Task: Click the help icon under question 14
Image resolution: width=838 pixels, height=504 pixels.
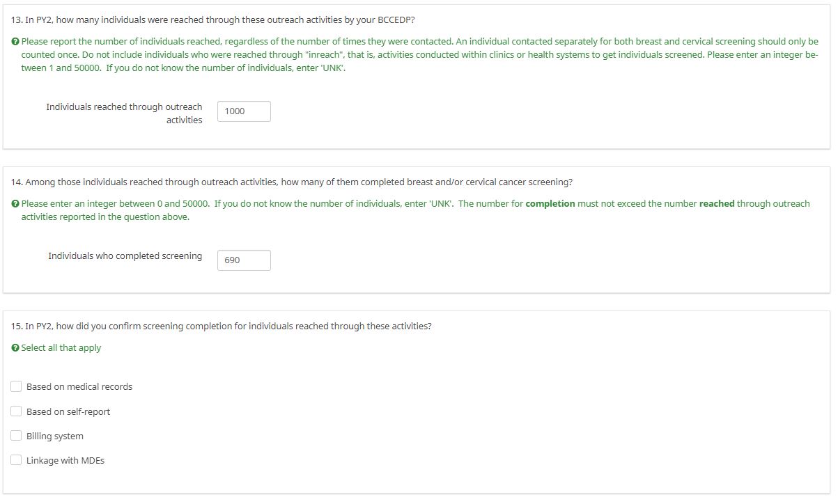Action: (x=15, y=204)
